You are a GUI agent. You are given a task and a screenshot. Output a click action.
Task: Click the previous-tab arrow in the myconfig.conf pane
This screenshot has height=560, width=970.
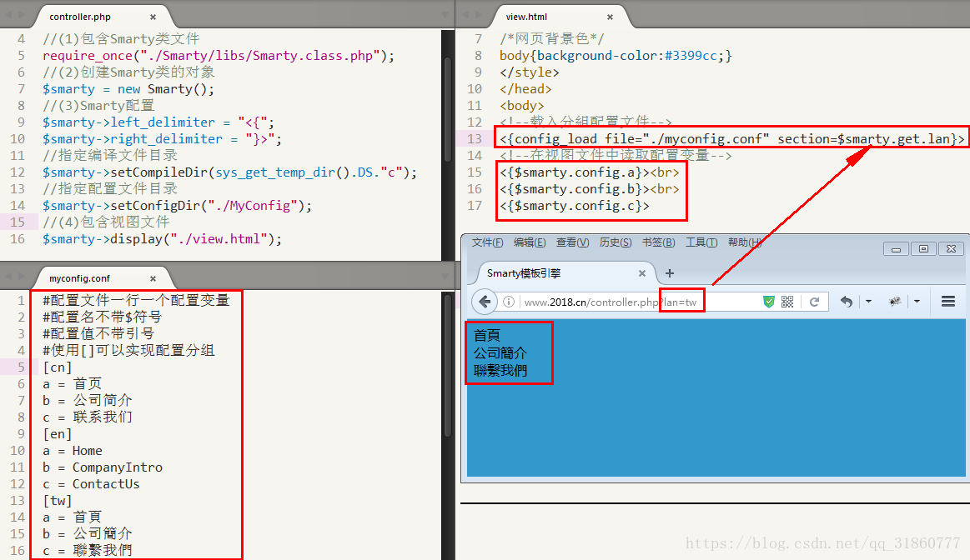tap(8, 276)
